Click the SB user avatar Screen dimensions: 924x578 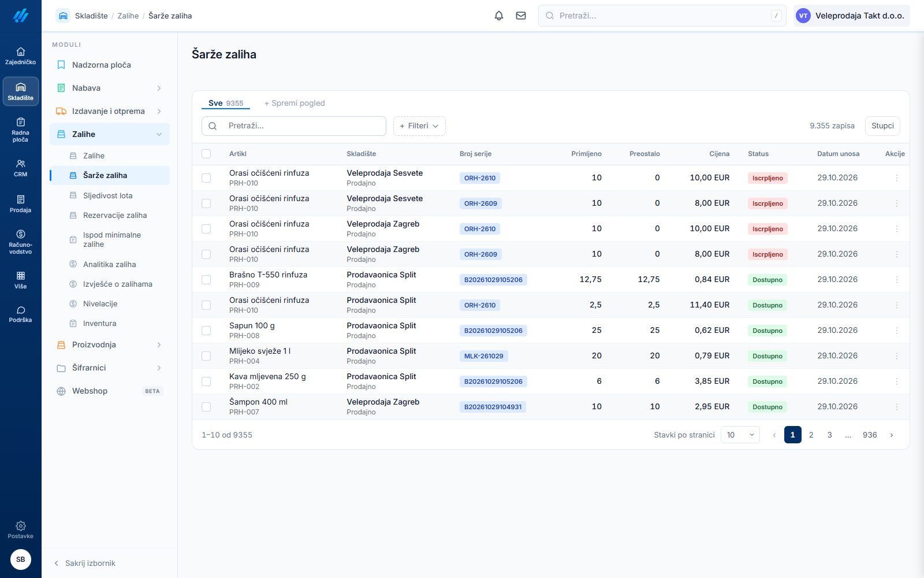(x=21, y=559)
